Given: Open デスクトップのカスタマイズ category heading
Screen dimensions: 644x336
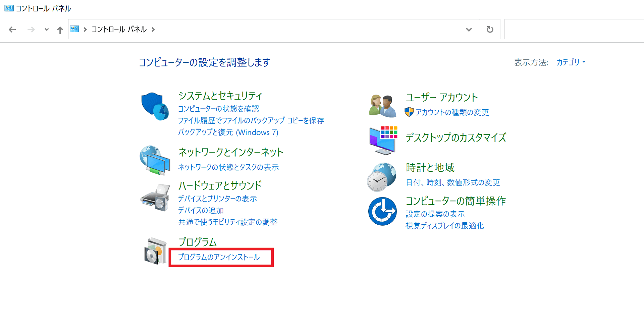Looking at the screenshot, I should point(456,137).
